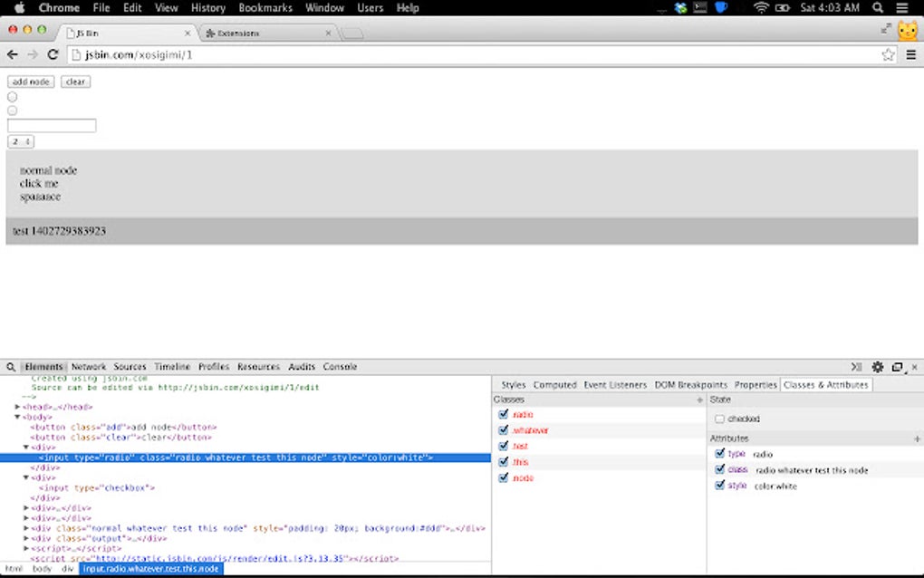Collapse the <body> element node
This screenshot has width=924, height=578.
(x=18, y=417)
